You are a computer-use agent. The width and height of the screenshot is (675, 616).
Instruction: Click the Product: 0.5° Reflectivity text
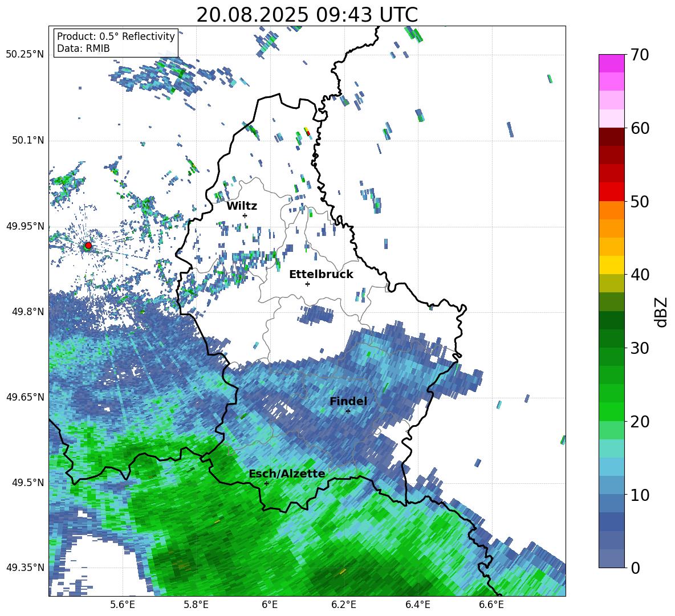click(x=116, y=36)
